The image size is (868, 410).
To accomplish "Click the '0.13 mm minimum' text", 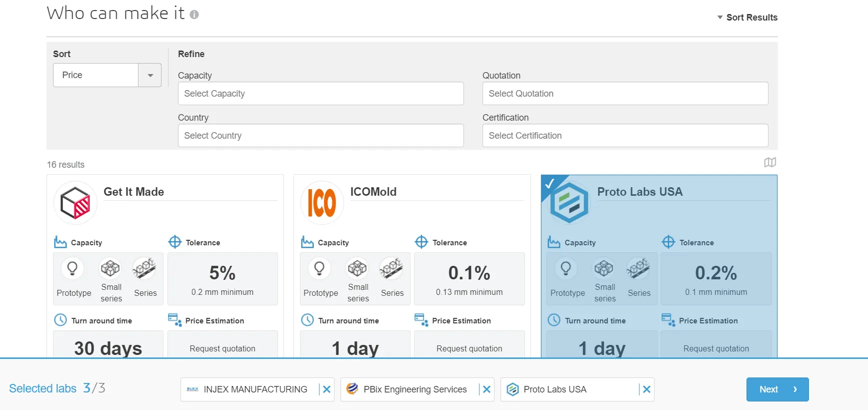I will [469, 292].
